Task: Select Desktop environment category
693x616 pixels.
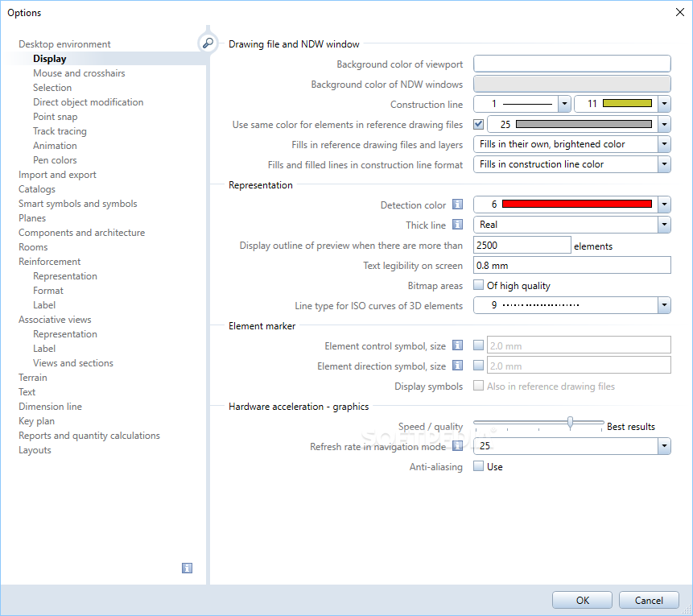Action: click(x=64, y=44)
